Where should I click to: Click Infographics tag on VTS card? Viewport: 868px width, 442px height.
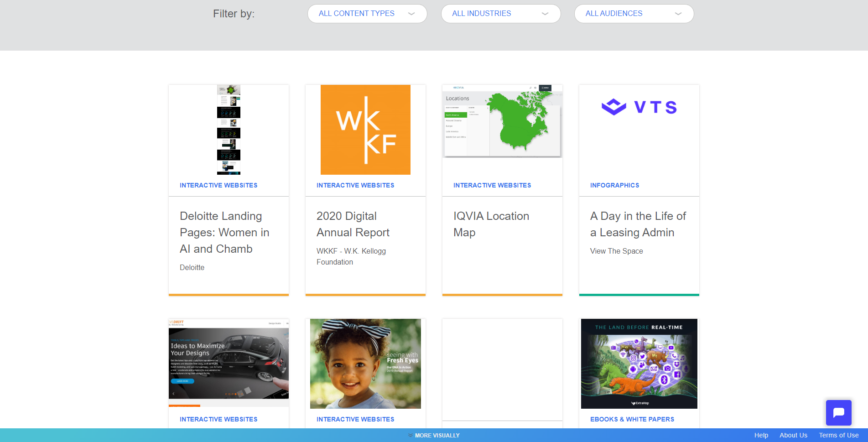(614, 185)
